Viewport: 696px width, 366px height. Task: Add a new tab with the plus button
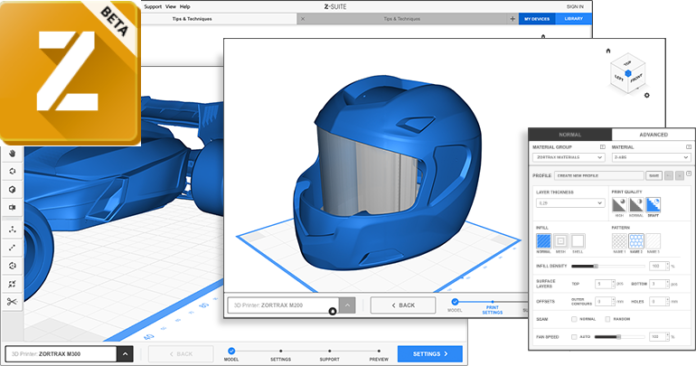coord(512,19)
